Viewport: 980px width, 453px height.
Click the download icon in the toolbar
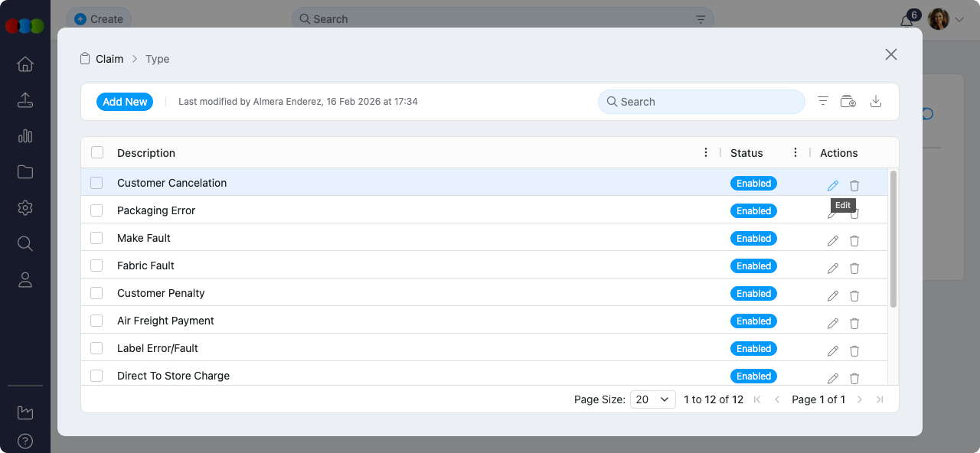tap(877, 102)
